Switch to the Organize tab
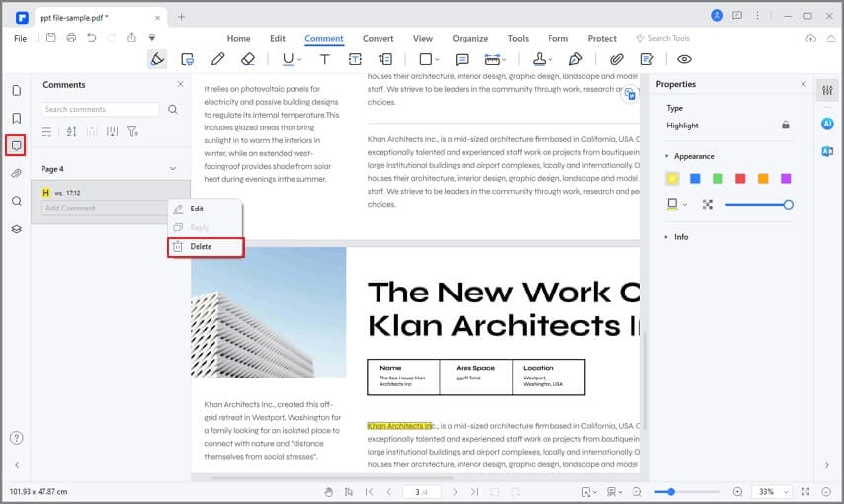Image resolution: width=844 pixels, height=504 pixels. click(469, 39)
